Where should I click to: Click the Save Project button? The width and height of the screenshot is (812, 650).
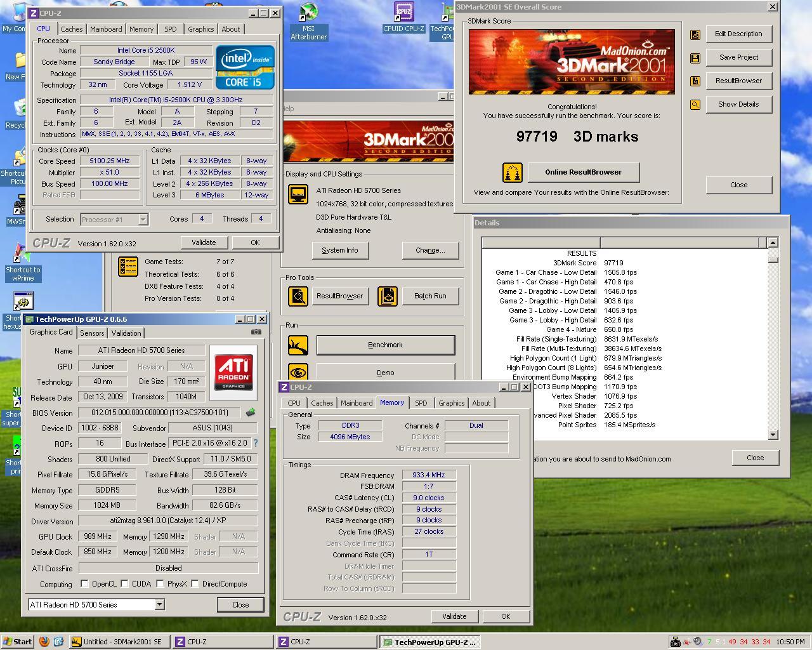click(x=738, y=57)
